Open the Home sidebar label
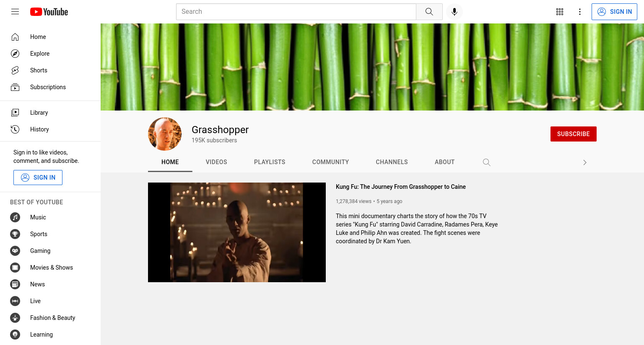Image resolution: width=644 pixels, height=345 pixels. point(38,37)
